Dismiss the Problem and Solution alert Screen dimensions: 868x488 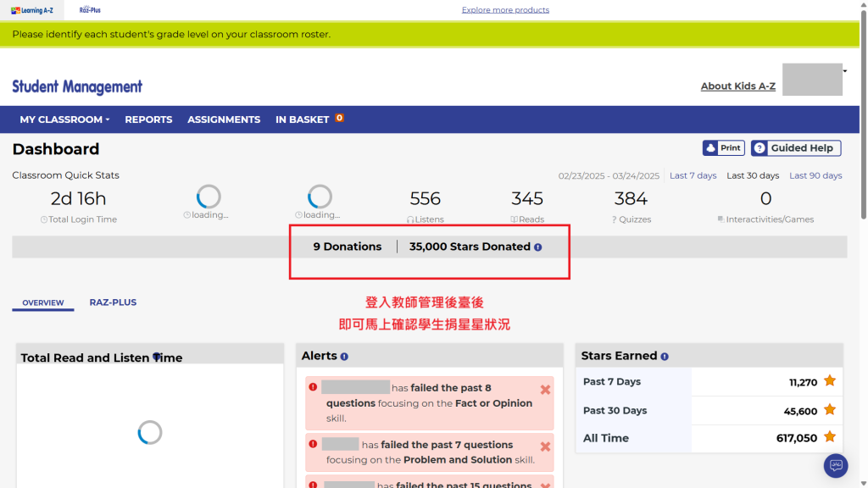[x=545, y=445]
